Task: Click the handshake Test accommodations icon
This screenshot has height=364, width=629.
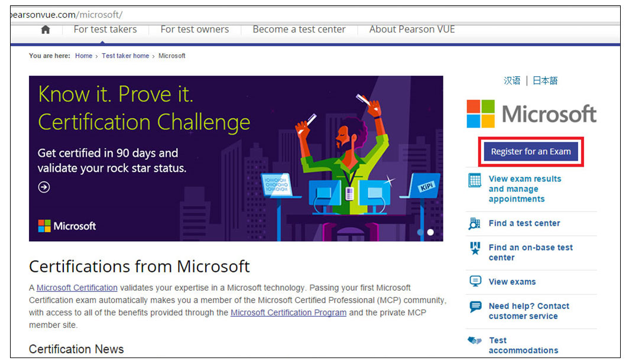Action: [475, 341]
